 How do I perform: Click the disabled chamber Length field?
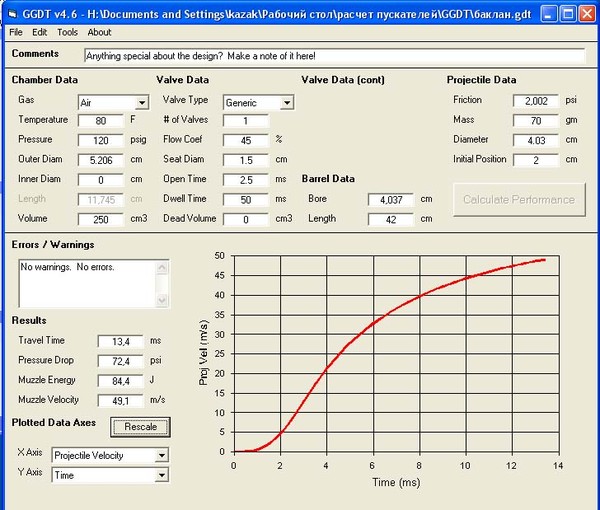point(101,200)
